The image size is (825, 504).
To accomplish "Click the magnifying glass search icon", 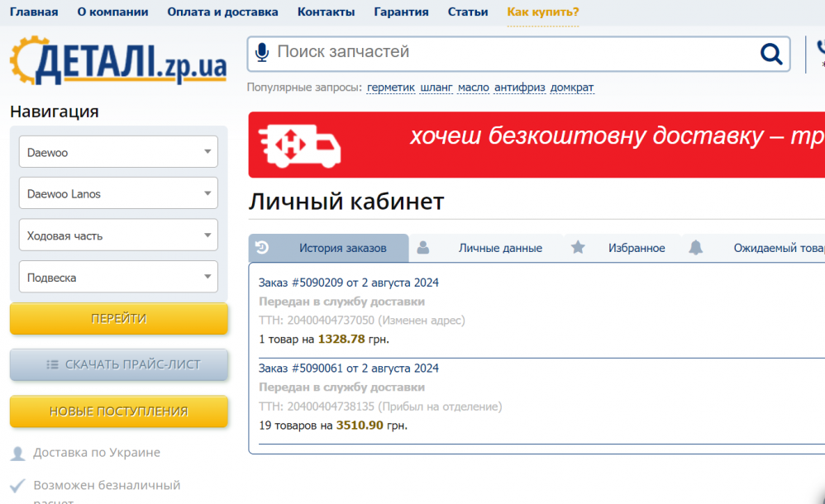I will [770, 55].
